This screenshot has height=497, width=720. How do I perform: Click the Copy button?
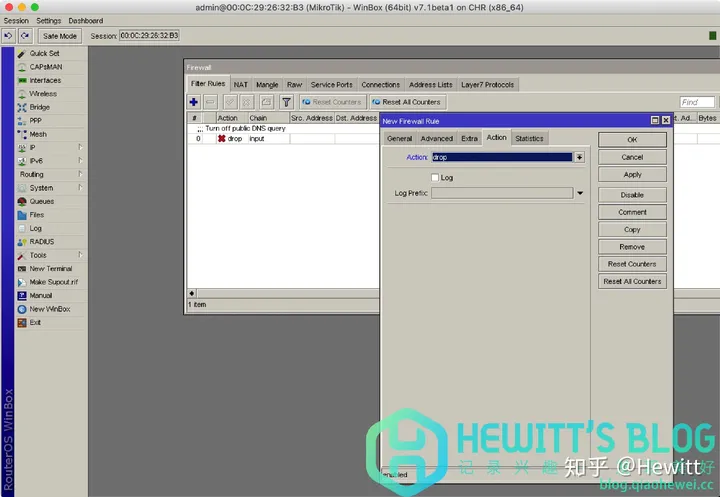(x=632, y=230)
